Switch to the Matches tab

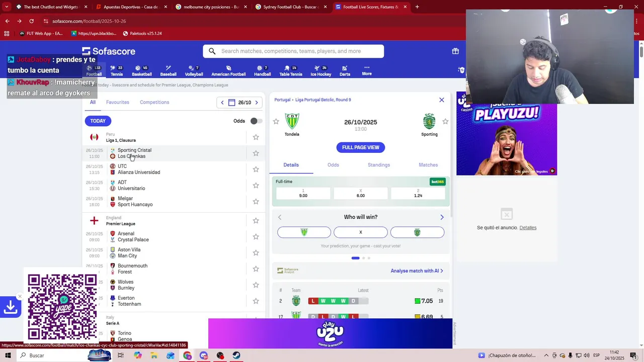pos(428,165)
